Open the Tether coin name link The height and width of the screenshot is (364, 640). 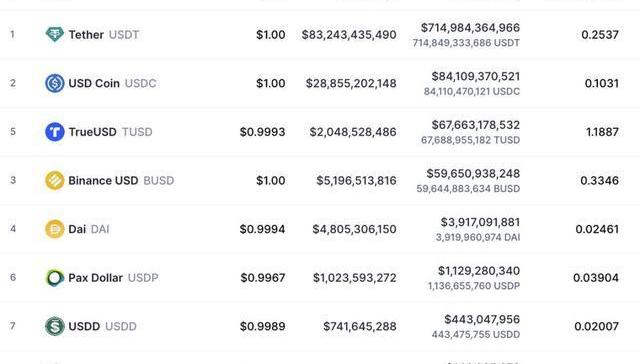click(x=86, y=35)
